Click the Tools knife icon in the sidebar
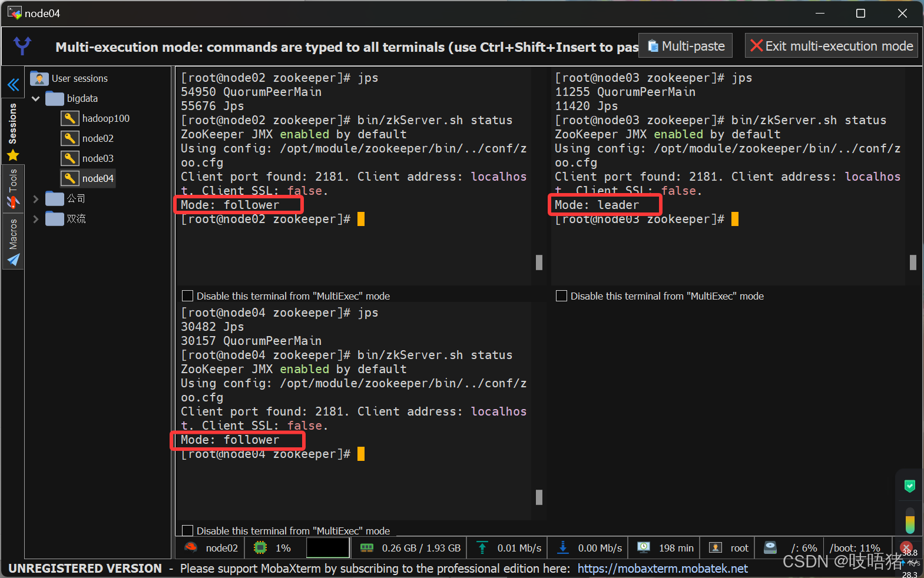 pyautogui.click(x=13, y=202)
